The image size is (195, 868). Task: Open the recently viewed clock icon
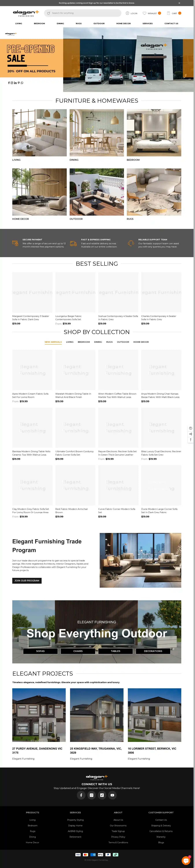coord(191,428)
